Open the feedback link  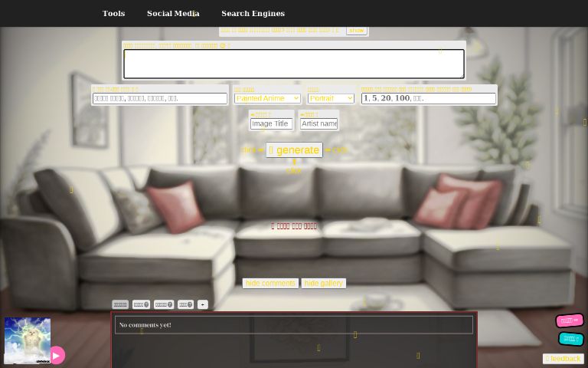563,359
